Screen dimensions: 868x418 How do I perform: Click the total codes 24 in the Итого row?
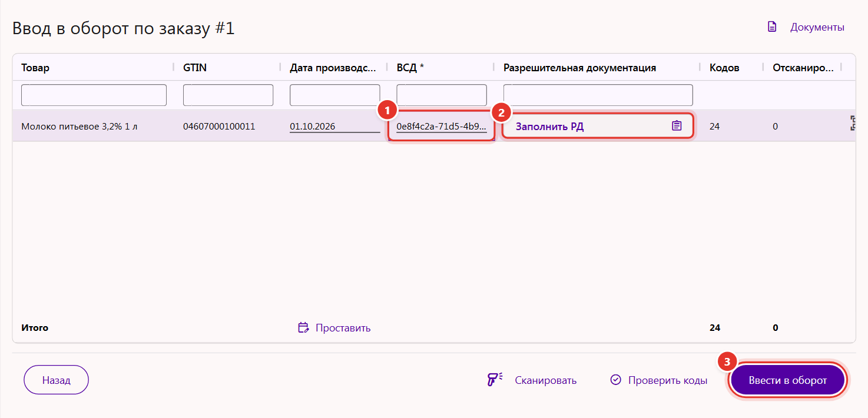click(715, 328)
